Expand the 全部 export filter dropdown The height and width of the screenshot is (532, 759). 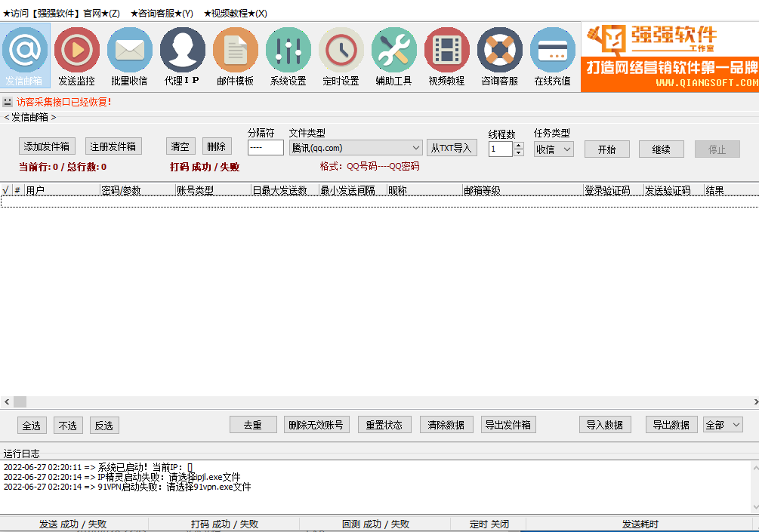click(723, 425)
